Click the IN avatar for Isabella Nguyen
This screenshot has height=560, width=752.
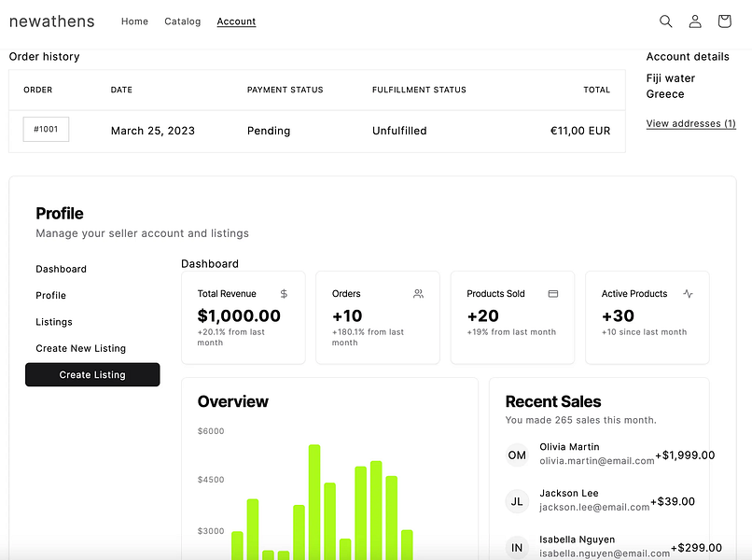click(x=517, y=548)
